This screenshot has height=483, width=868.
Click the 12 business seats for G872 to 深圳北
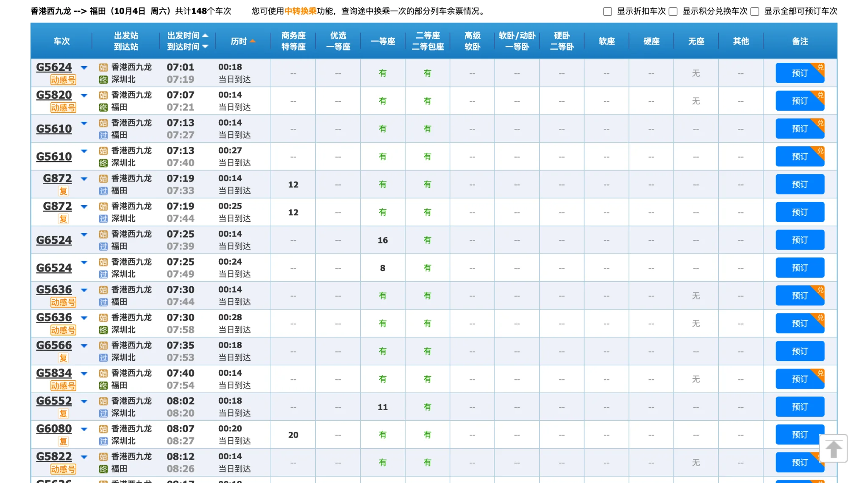point(293,212)
